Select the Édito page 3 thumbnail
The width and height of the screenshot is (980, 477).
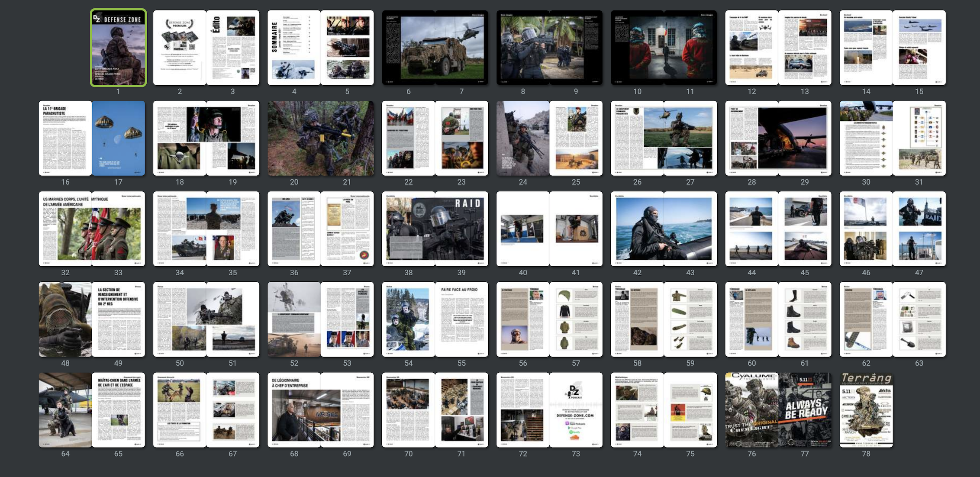(232, 48)
